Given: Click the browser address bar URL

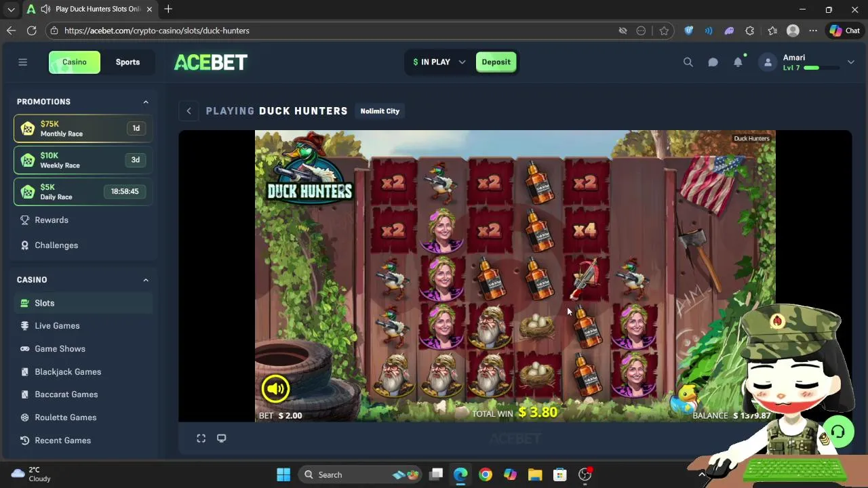Looking at the screenshot, I should (x=157, y=30).
